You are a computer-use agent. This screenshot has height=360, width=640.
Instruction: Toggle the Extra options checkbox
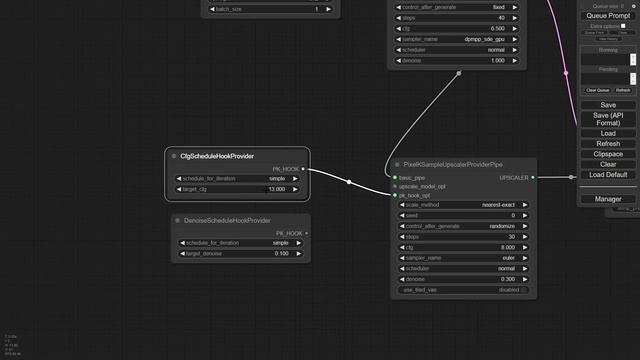[623, 26]
